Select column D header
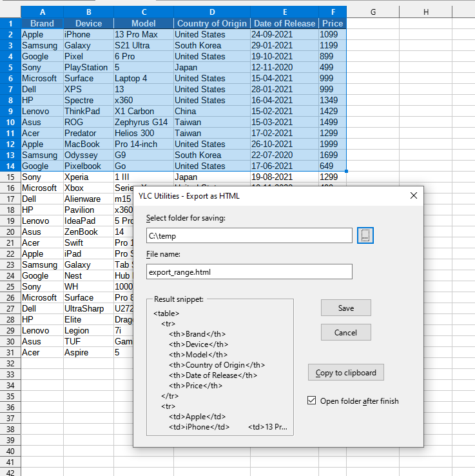This screenshot has width=475, height=476. coord(212,12)
